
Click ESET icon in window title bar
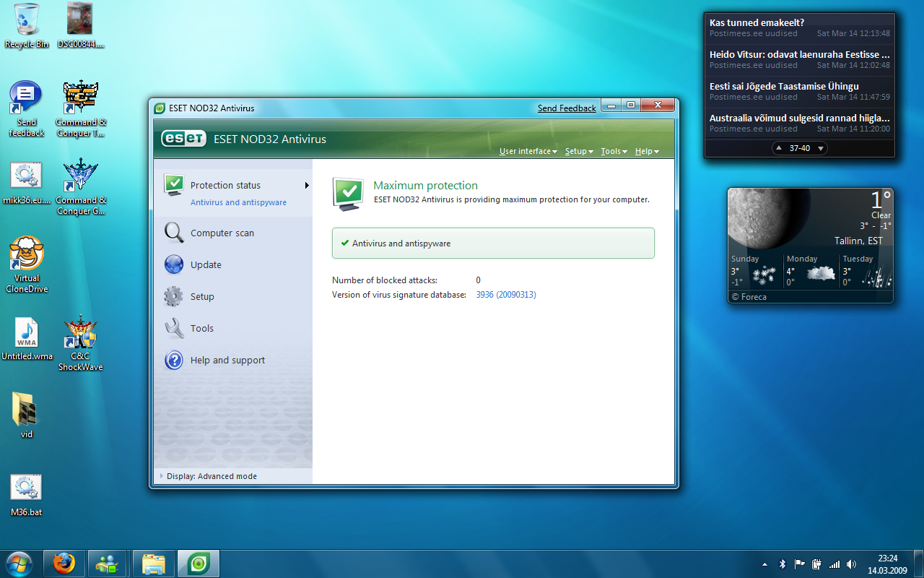pos(160,108)
